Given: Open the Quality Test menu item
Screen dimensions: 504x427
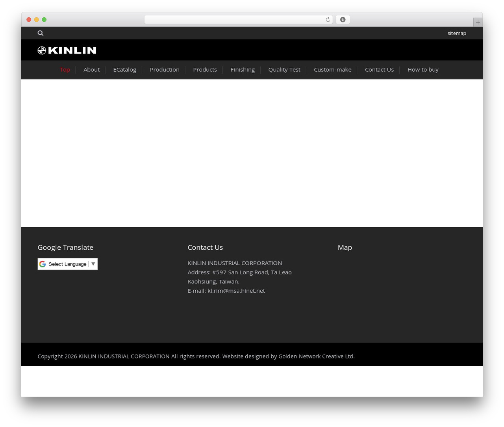Looking at the screenshot, I should 284,70.
